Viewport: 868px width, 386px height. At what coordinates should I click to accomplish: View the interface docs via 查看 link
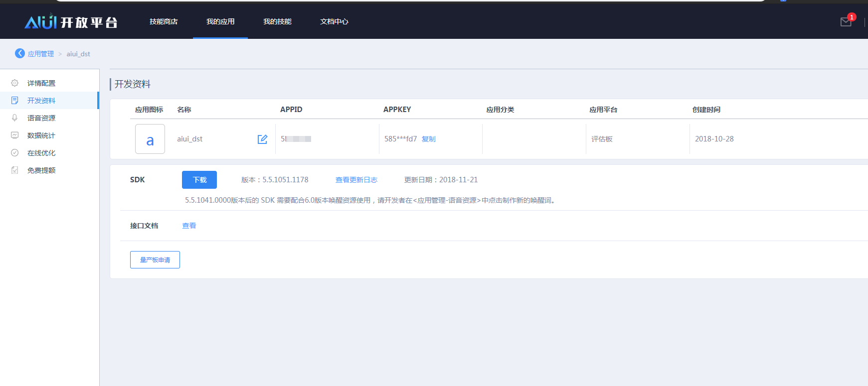[x=189, y=226]
